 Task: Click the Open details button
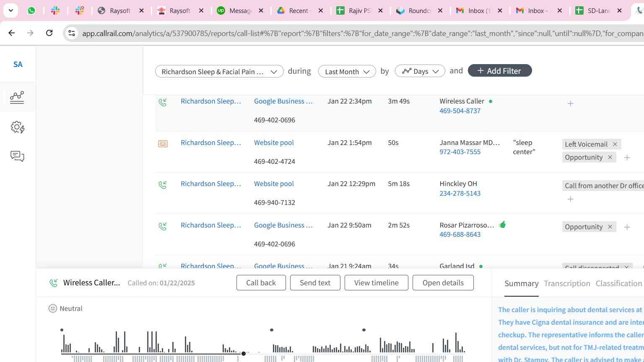click(443, 282)
